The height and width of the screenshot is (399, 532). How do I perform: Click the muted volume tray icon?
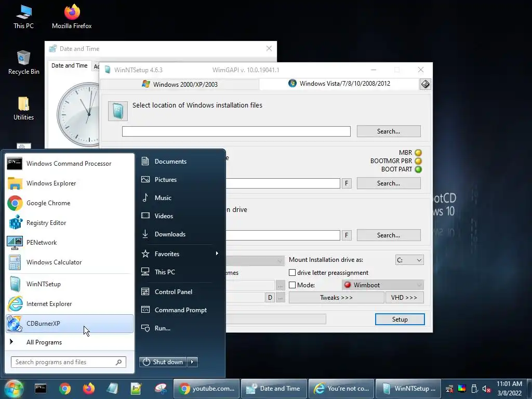pyautogui.click(x=486, y=389)
